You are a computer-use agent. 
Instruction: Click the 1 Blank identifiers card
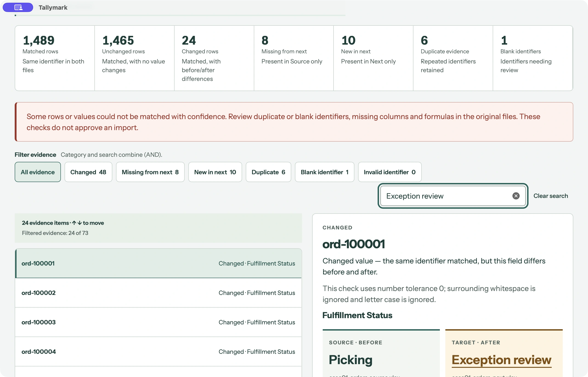pyautogui.click(x=533, y=58)
